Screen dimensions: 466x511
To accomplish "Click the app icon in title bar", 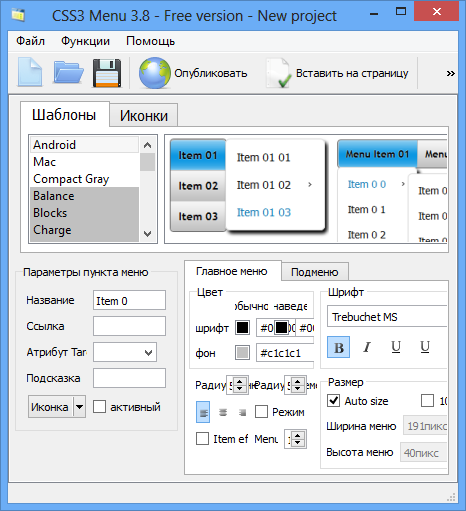I will [18, 15].
